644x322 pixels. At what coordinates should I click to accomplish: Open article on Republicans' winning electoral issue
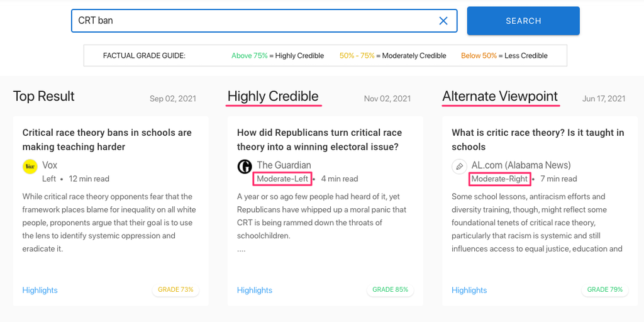(319, 140)
